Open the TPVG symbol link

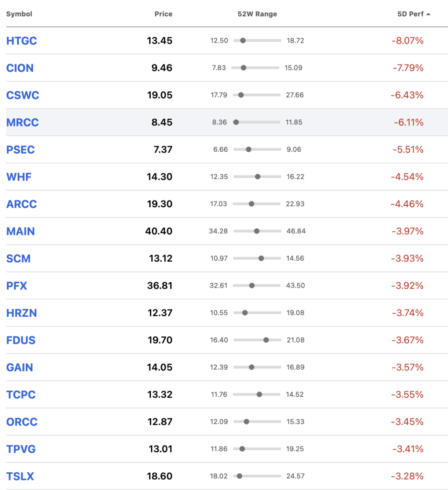pos(21,449)
